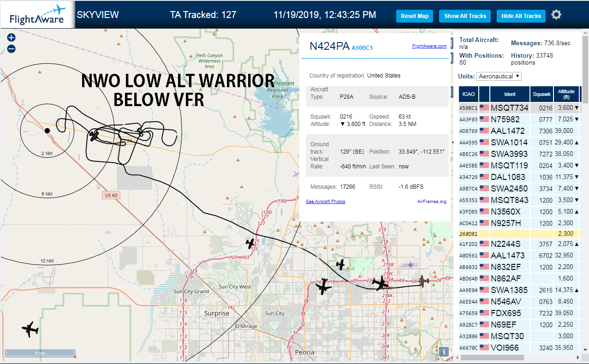Click US flag in SWA1014 row
Image resolution: width=589 pixels, height=364 pixels.
(x=484, y=143)
